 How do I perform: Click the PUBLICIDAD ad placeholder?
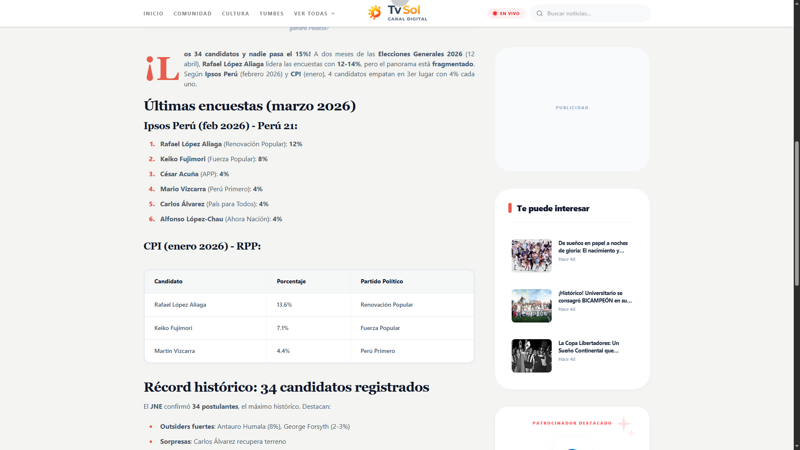(x=572, y=109)
